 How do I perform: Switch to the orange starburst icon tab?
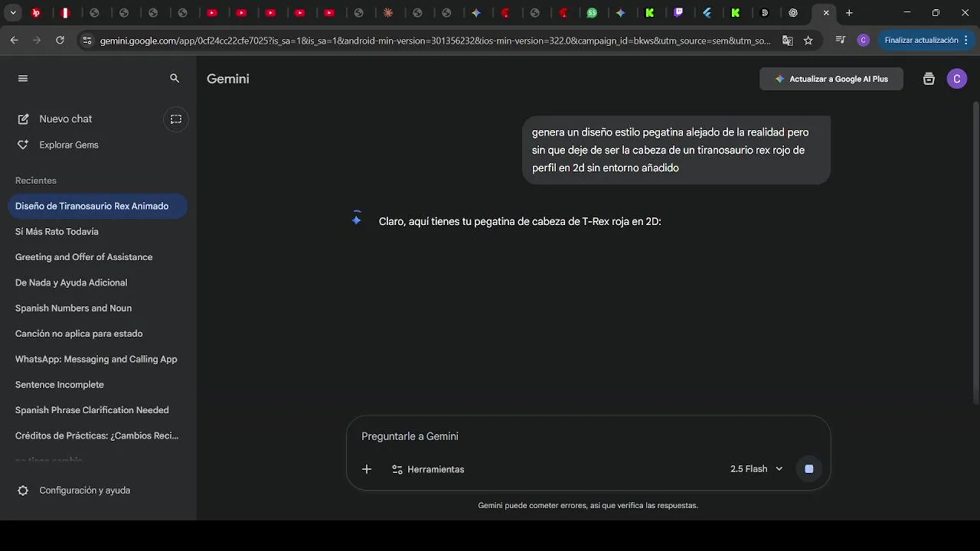[388, 13]
